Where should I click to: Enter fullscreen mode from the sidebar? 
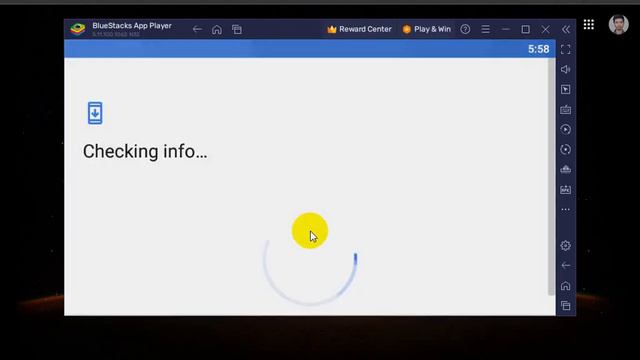point(566,49)
